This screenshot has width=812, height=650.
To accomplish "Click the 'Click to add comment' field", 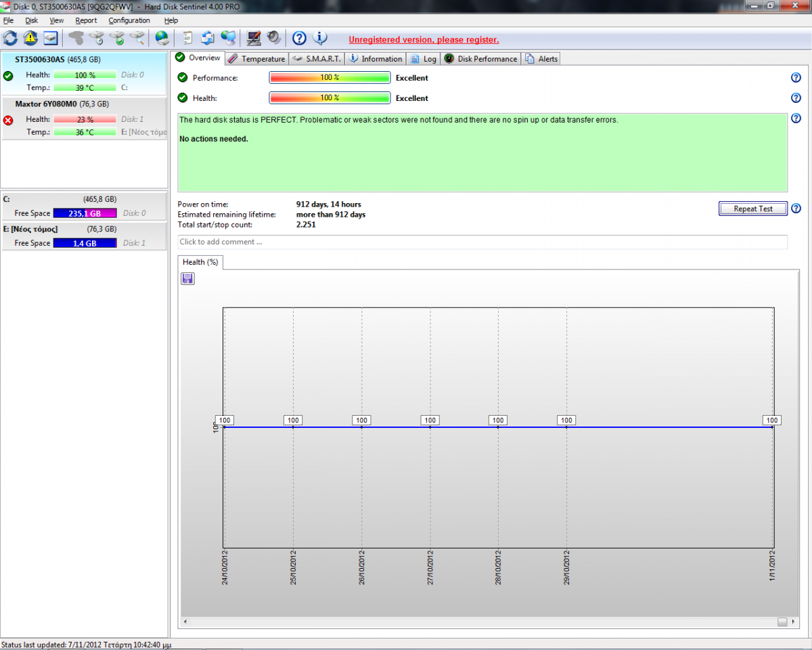I will [482, 242].
